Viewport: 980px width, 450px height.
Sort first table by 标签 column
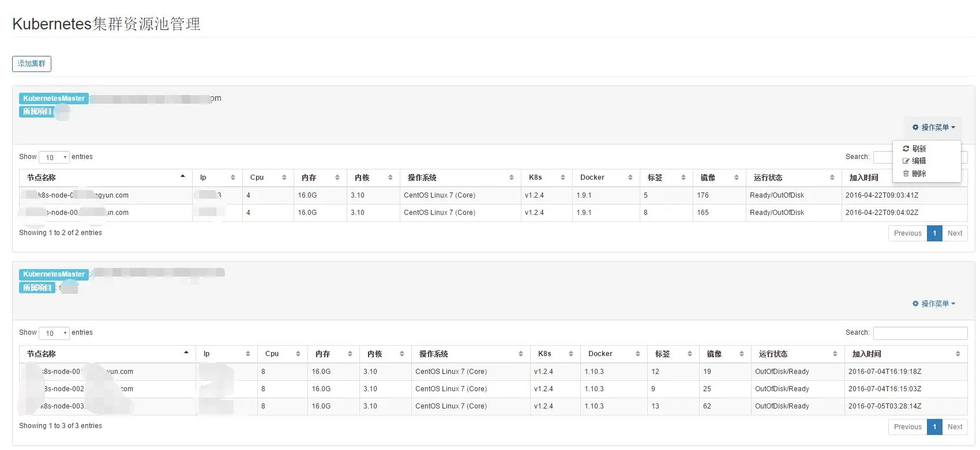pyautogui.click(x=666, y=177)
